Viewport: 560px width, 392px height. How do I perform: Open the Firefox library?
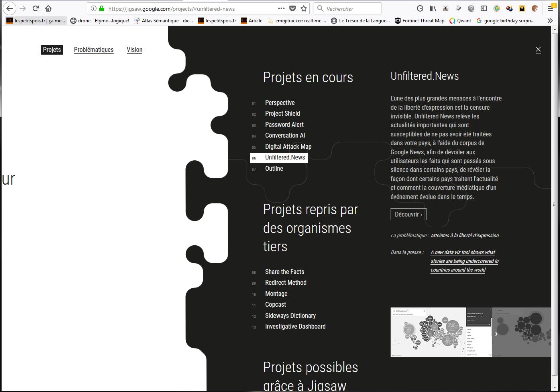click(433, 8)
